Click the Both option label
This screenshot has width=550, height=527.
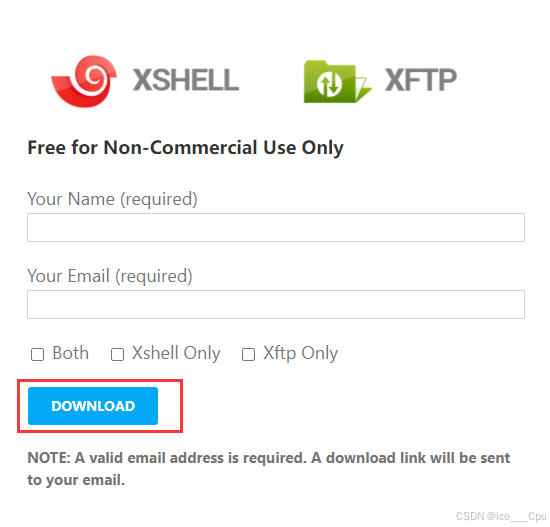(71, 353)
